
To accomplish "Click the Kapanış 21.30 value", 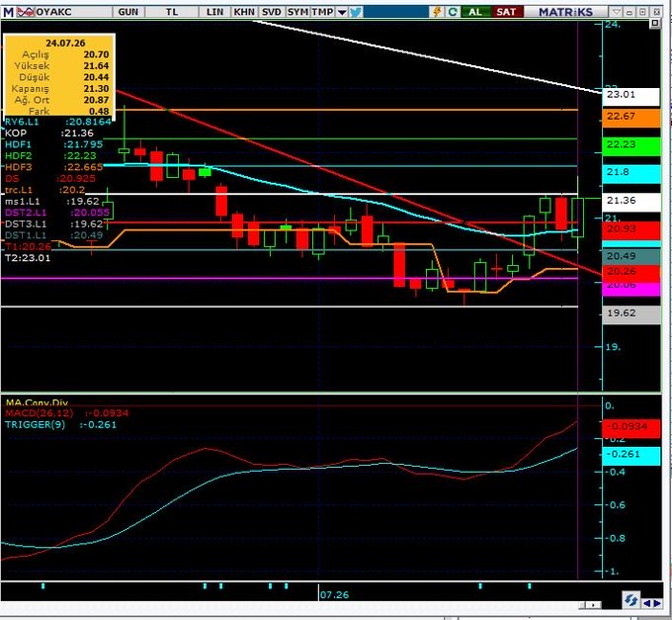I will (x=96, y=89).
